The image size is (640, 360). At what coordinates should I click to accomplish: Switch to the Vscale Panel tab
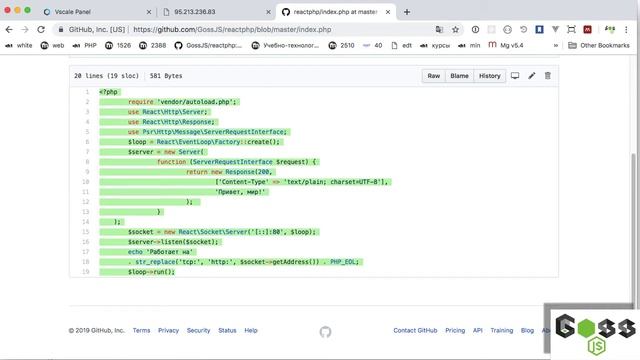96,12
